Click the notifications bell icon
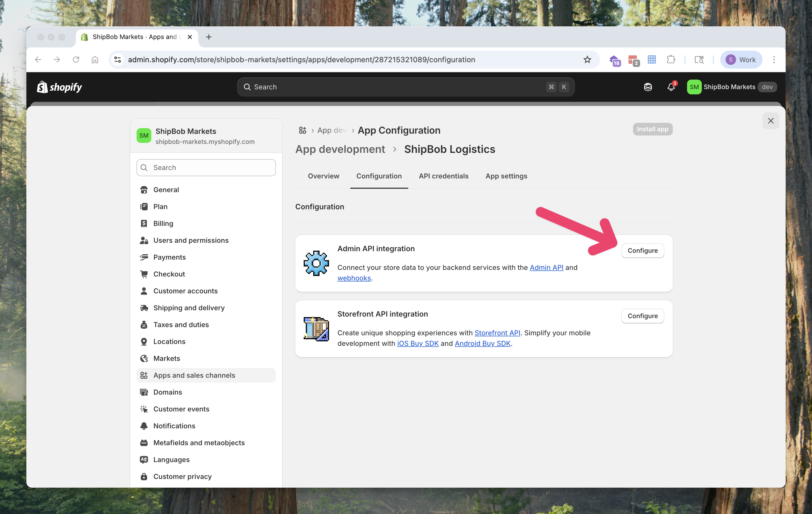Viewport: 812px width, 514px height. [x=671, y=87]
